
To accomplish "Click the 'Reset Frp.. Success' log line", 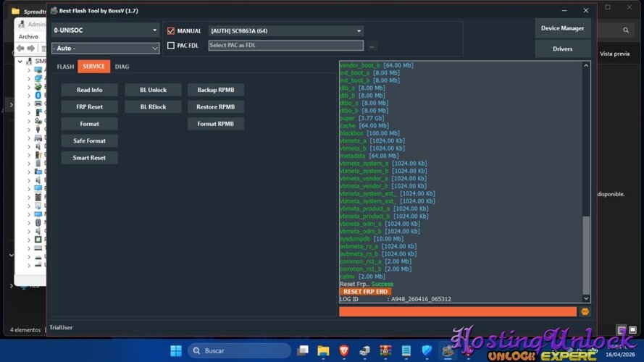I will coord(367,284).
